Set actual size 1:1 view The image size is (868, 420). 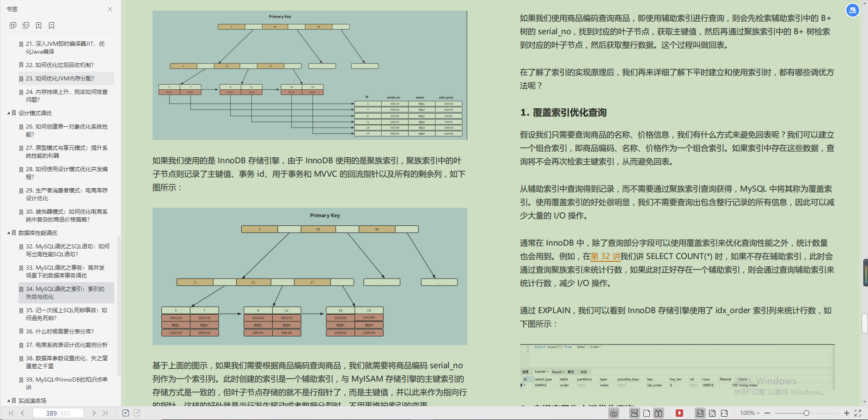click(x=700, y=413)
